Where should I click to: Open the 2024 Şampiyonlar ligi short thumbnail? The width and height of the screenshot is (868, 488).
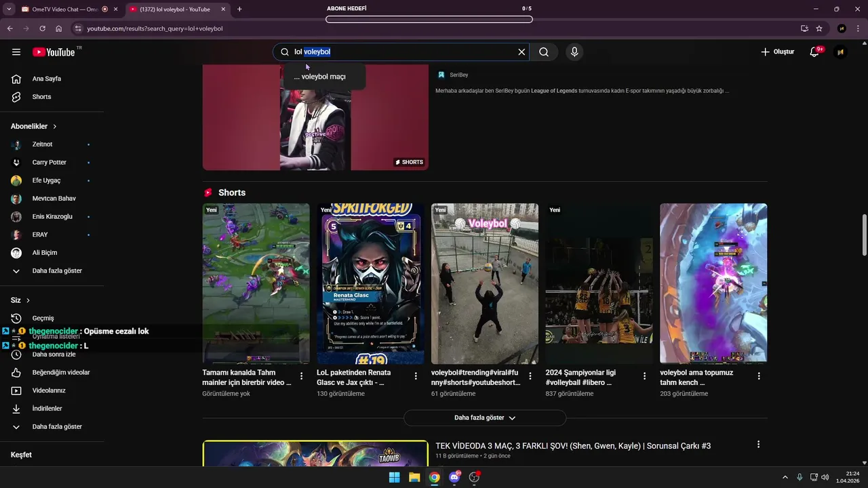599,284
